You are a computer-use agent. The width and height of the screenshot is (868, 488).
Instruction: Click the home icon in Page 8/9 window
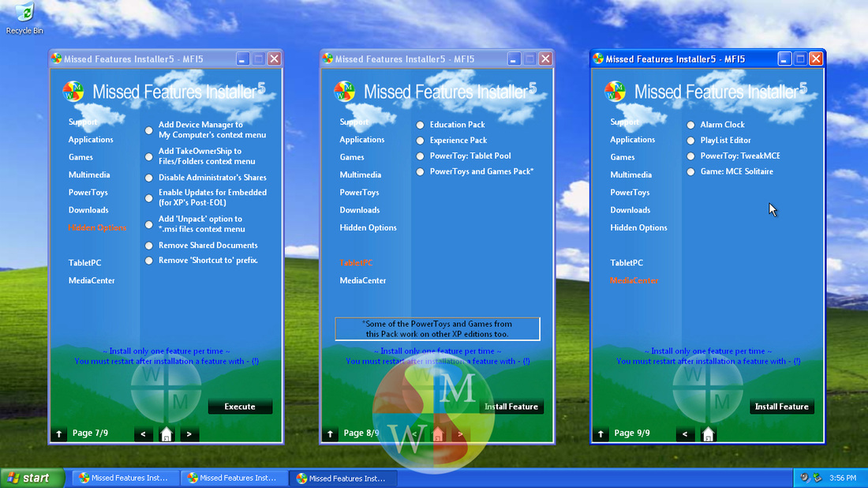[x=437, y=434]
